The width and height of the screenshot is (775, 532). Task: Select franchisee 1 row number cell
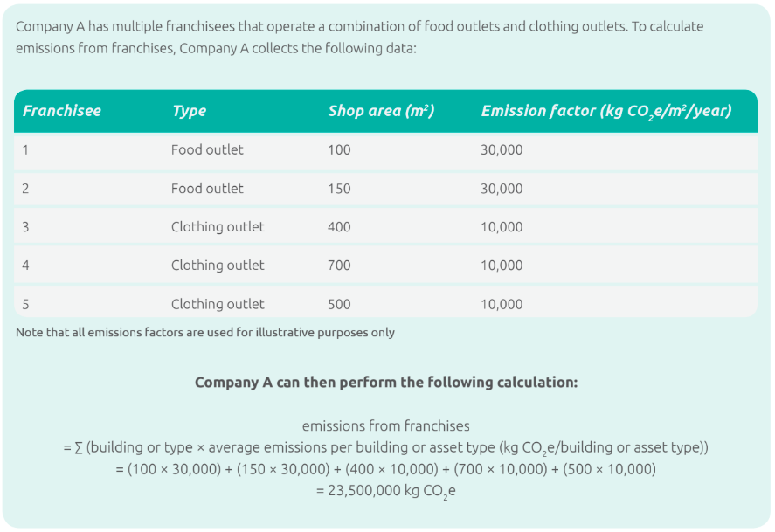tap(26, 150)
